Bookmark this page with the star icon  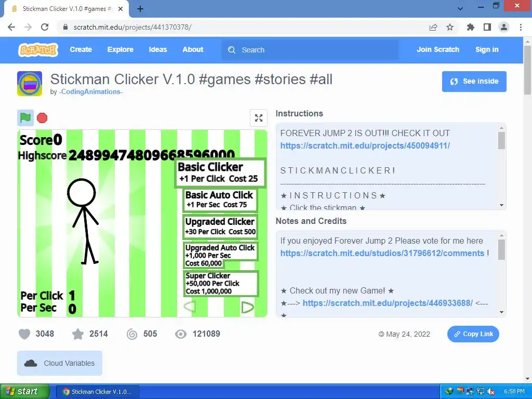(x=450, y=27)
